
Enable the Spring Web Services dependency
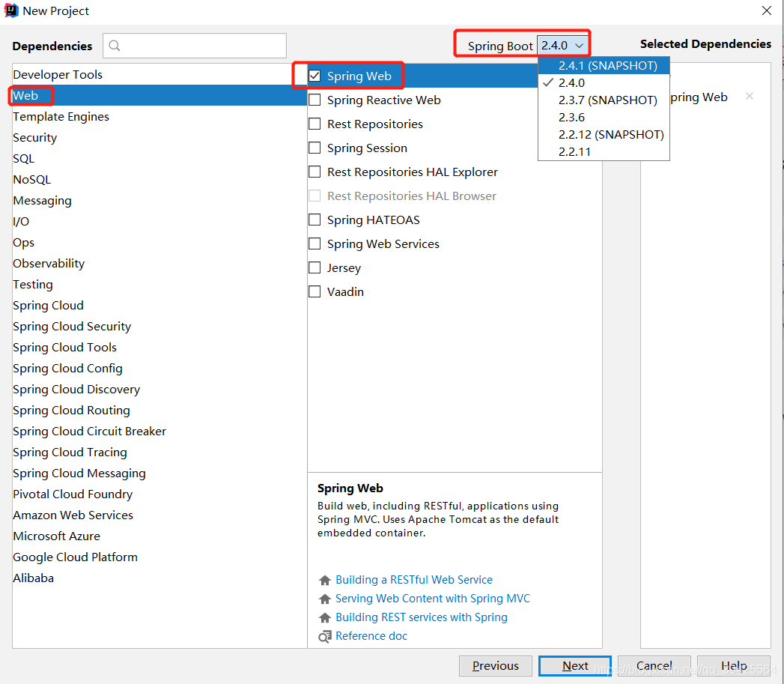314,244
